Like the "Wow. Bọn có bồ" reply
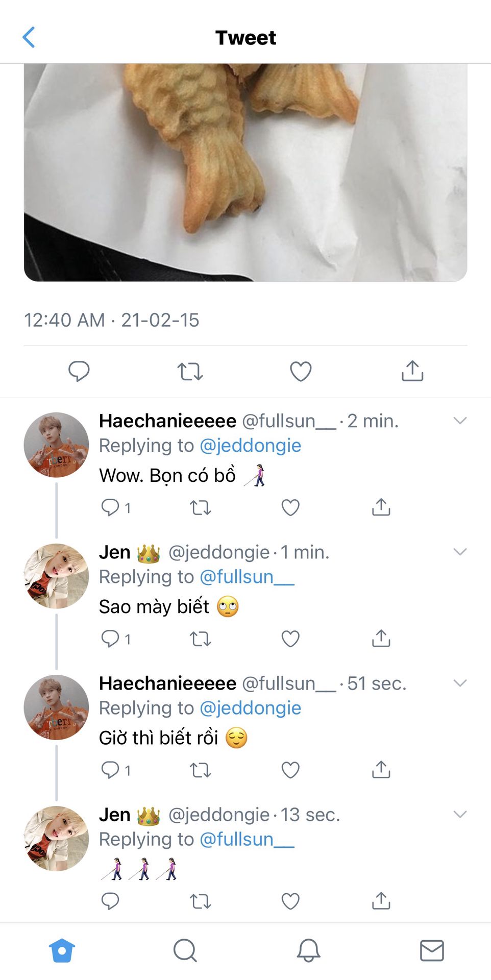 [290, 507]
